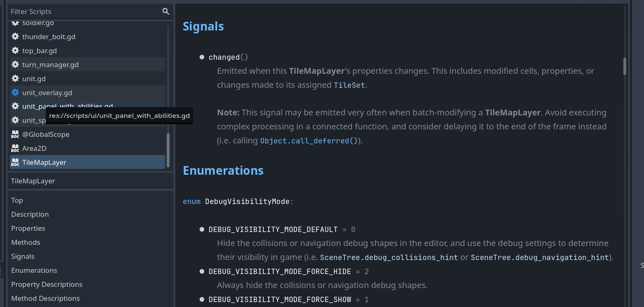Open SceneTree.debug_collisions_hint link
The image size is (644, 307).
coord(389,258)
